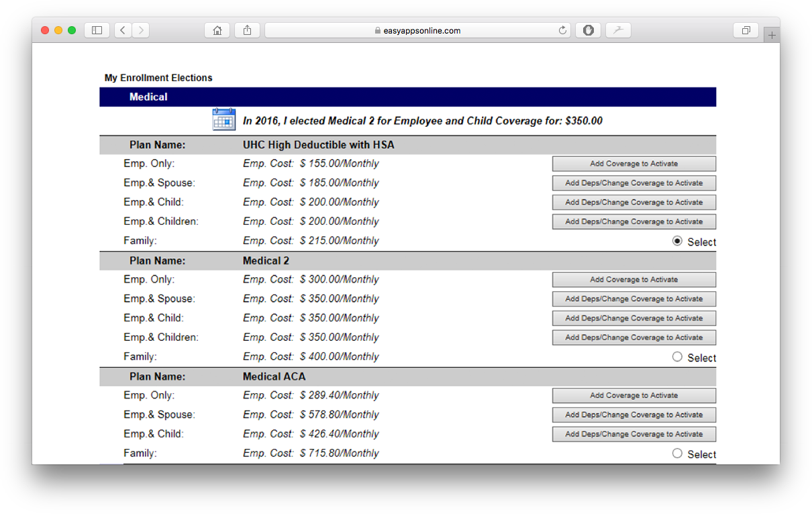Click the back navigation arrow
812x514 pixels.
(x=122, y=30)
